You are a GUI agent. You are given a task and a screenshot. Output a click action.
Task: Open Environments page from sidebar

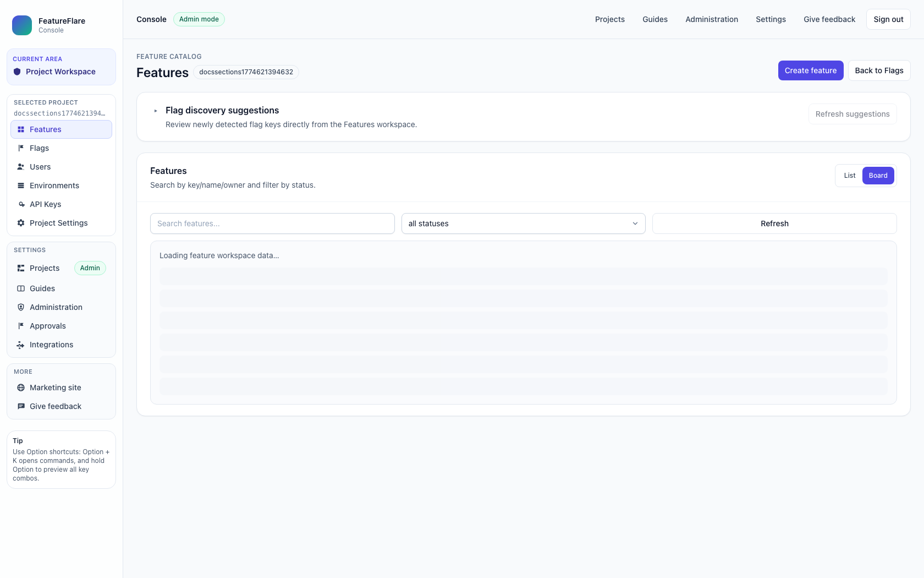(x=61, y=186)
